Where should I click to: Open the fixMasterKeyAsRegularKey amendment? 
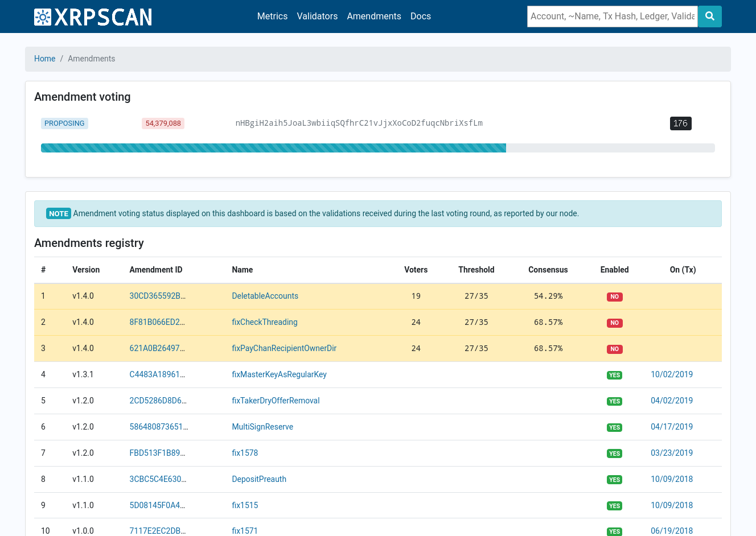click(279, 374)
